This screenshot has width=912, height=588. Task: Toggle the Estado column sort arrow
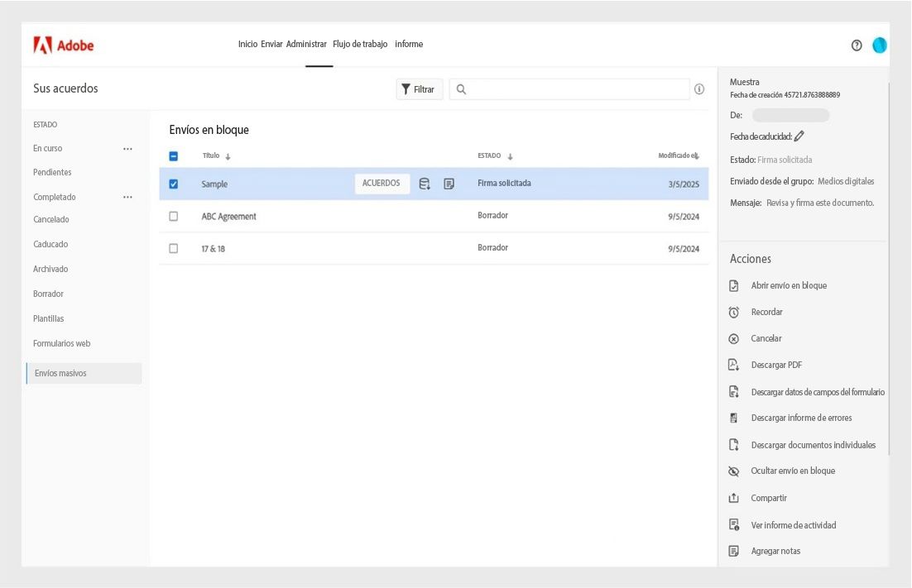[x=511, y=155]
